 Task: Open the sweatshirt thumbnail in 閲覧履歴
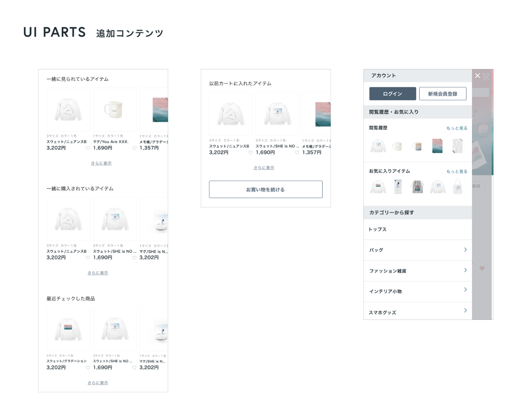(378, 146)
